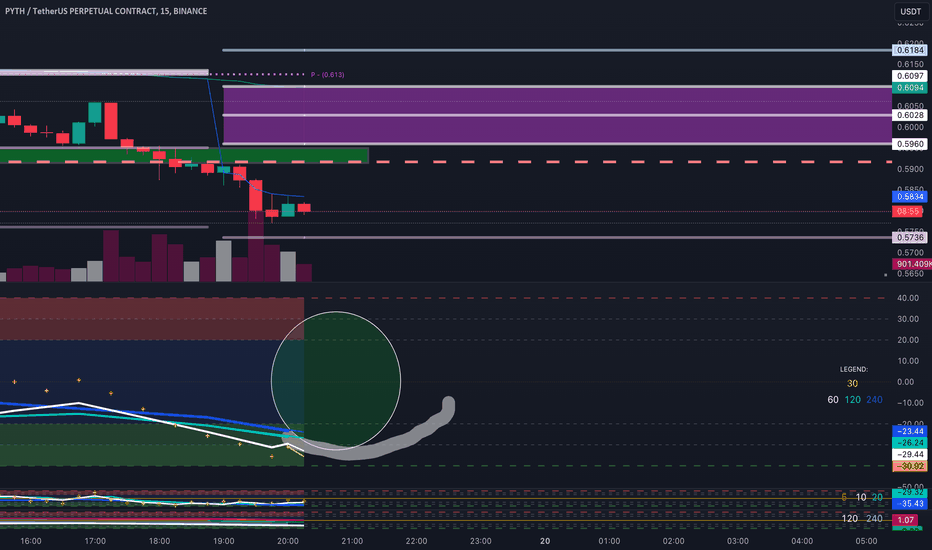Click the 04:00 time axis label
The height and width of the screenshot is (550, 932).
point(802,541)
